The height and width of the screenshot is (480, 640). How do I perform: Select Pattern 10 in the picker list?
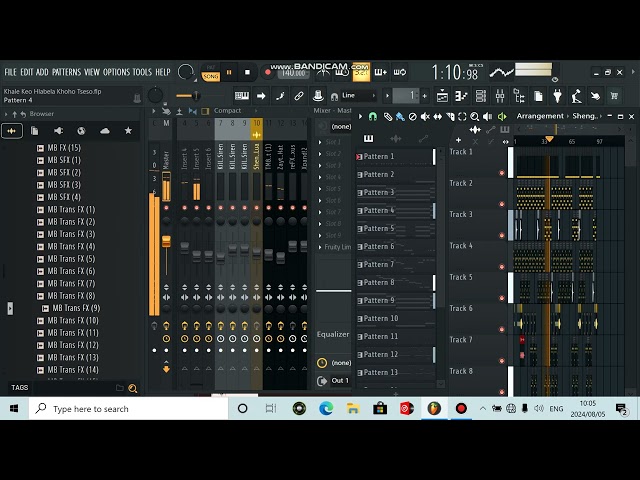[x=396, y=318]
